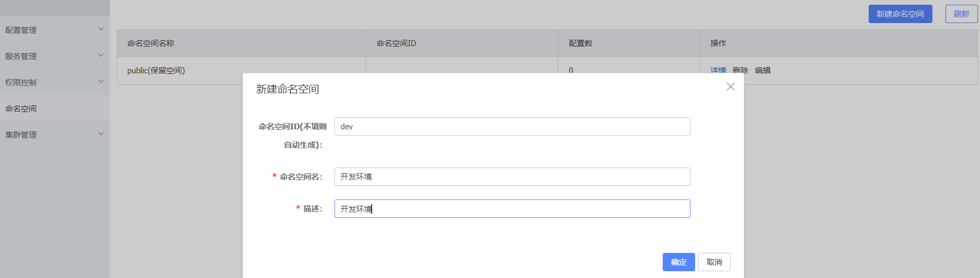980x278 pixels.
Task: Click into the 描述 input field
Action: pos(512,209)
